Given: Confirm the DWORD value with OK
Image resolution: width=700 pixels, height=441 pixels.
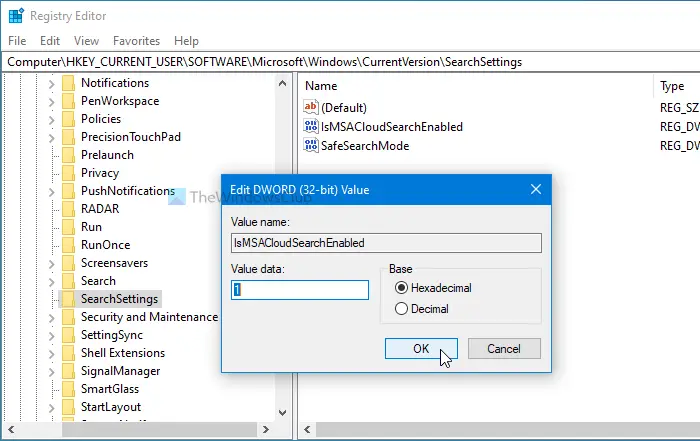Looking at the screenshot, I should click(421, 348).
